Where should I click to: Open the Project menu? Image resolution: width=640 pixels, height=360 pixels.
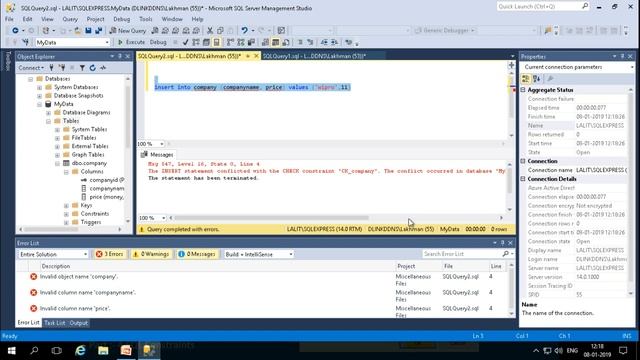coord(95,19)
